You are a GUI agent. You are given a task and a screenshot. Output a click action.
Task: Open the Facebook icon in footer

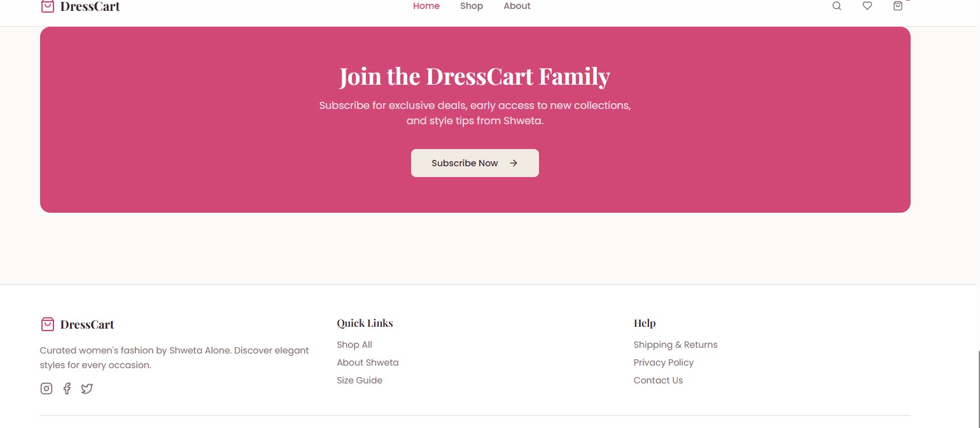[67, 389]
